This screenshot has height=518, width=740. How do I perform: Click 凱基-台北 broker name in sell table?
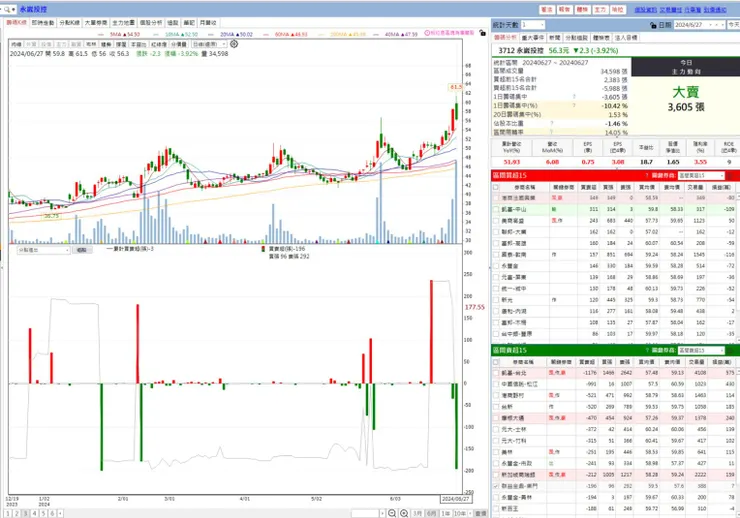click(514, 373)
